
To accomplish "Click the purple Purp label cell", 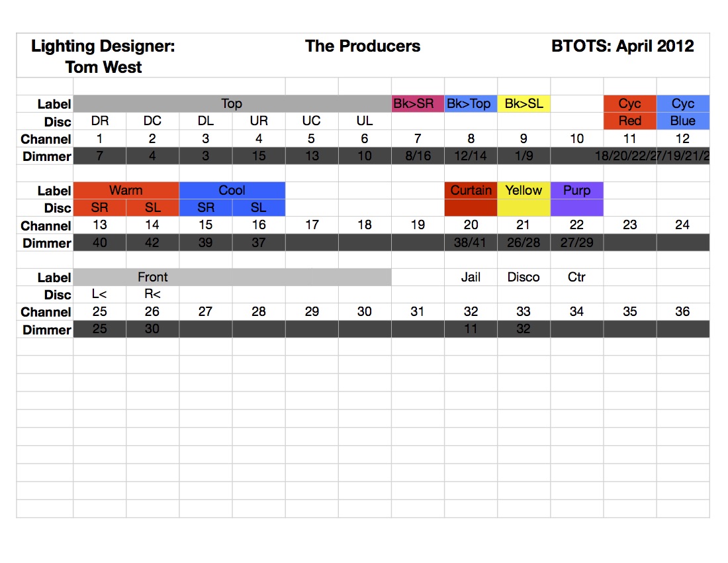I will tap(576, 191).
